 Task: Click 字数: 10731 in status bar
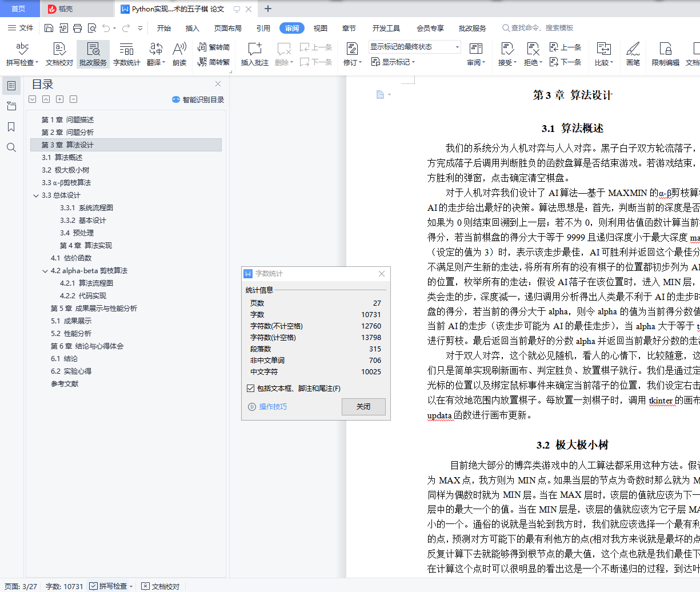click(x=65, y=586)
